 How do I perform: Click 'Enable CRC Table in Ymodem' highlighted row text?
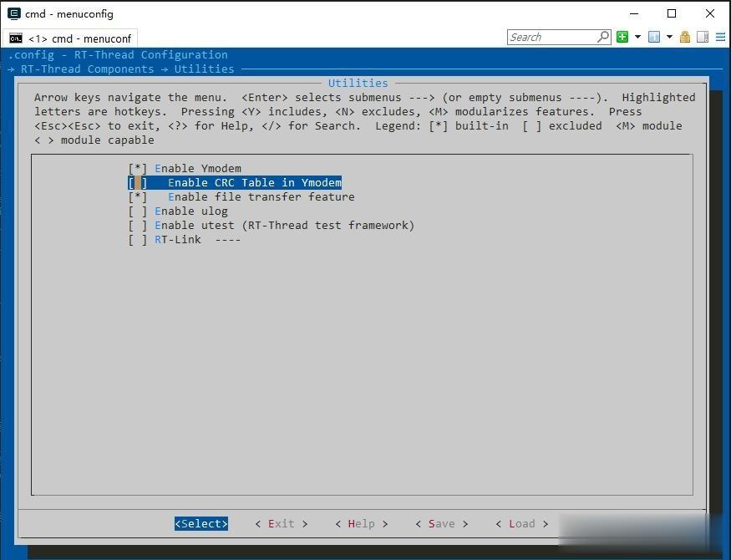click(255, 183)
